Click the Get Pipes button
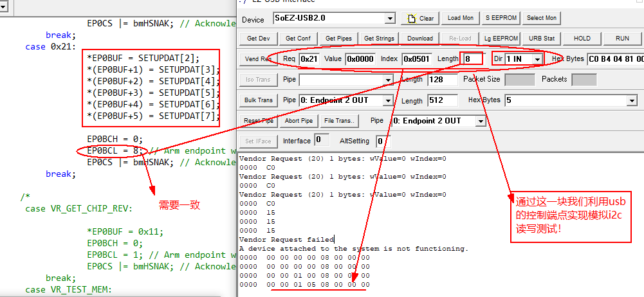This screenshot has width=644, height=297. tap(338, 39)
